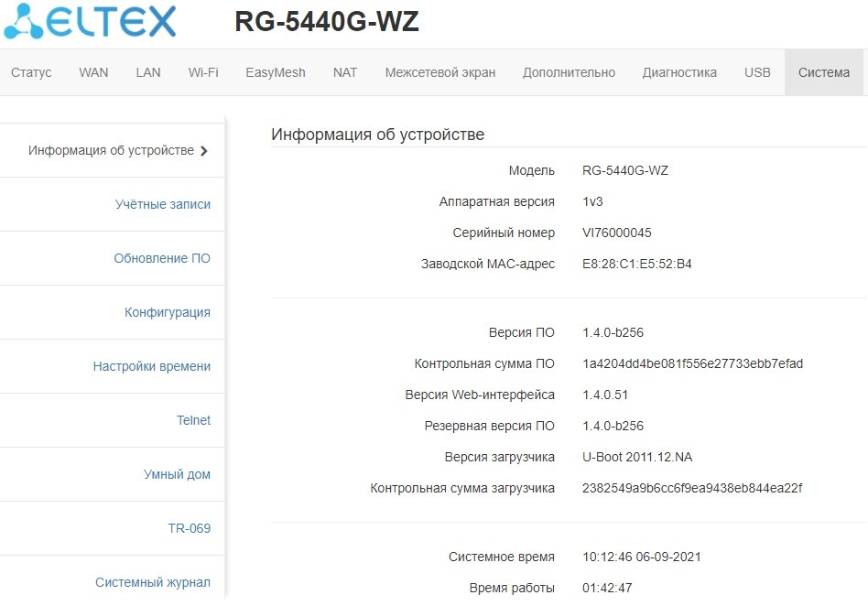Open Межсетевой экран tab
Viewport: 868px width, 606px height.
440,72
